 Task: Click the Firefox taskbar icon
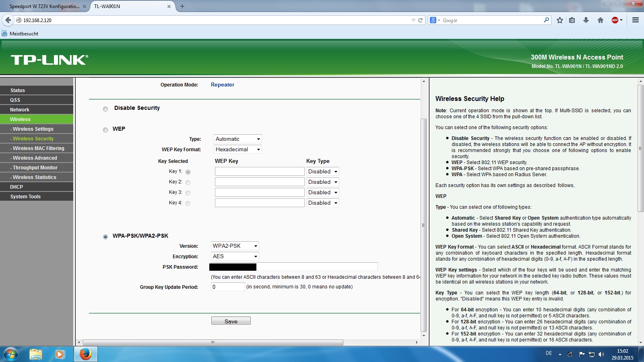pyautogui.click(x=85, y=354)
